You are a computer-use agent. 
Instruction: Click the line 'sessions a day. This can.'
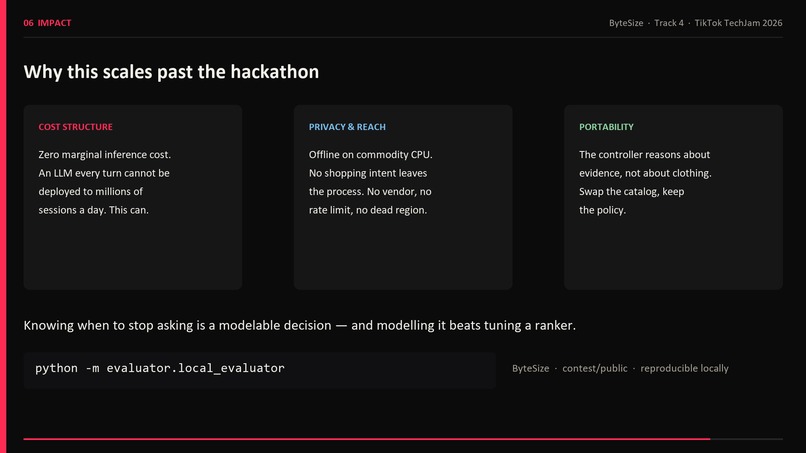pyautogui.click(x=93, y=210)
